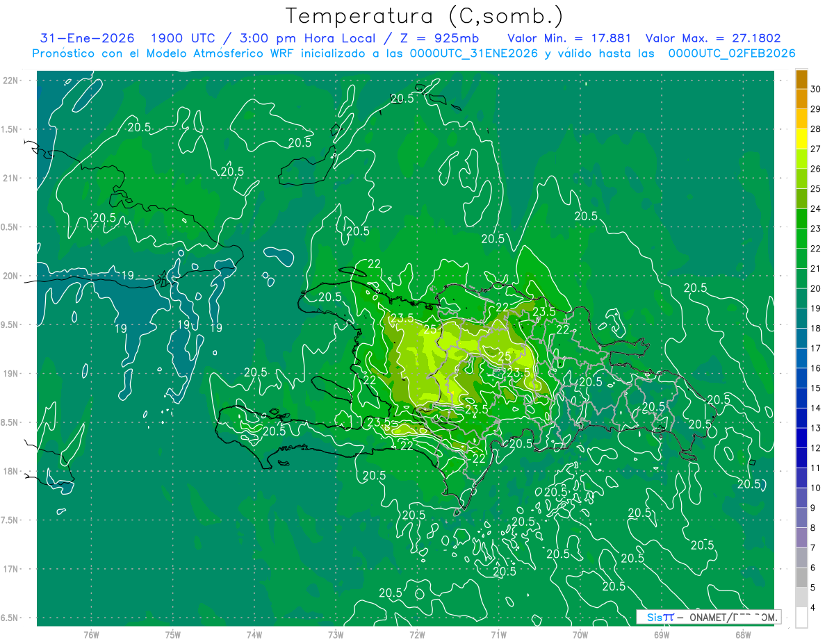Click the '30' label on the color scale
834x644 pixels.
pyautogui.click(x=815, y=89)
